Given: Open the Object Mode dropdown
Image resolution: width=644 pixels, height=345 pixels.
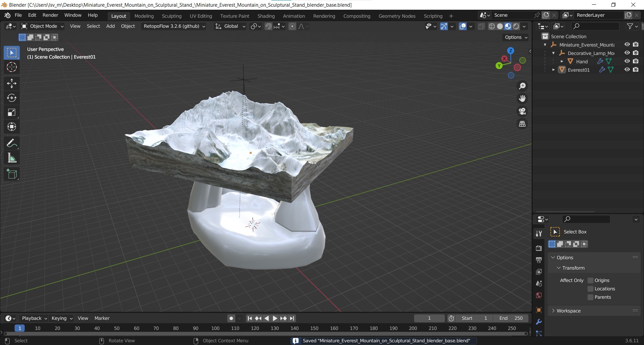Looking at the screenshot, I should pos(42,26).
